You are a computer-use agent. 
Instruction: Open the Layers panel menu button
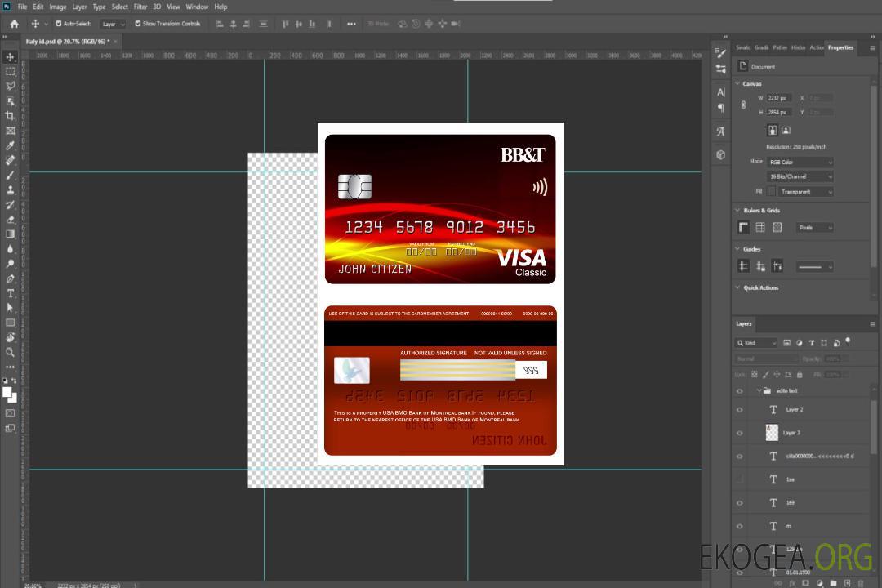click(x=872, y=324)
